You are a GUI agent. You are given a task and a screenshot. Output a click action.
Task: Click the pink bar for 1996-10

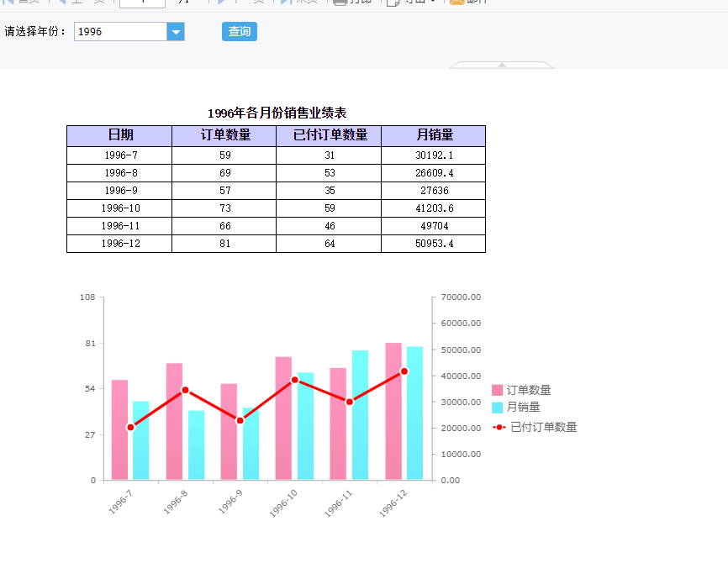point(283,418)
